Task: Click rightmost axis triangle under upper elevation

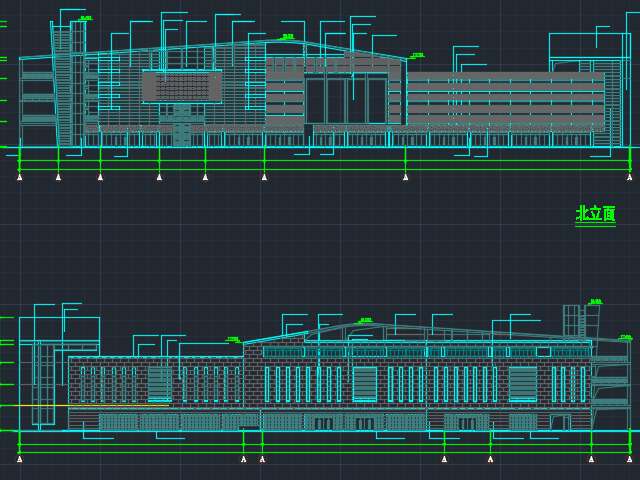Action: tap(629, 177)
